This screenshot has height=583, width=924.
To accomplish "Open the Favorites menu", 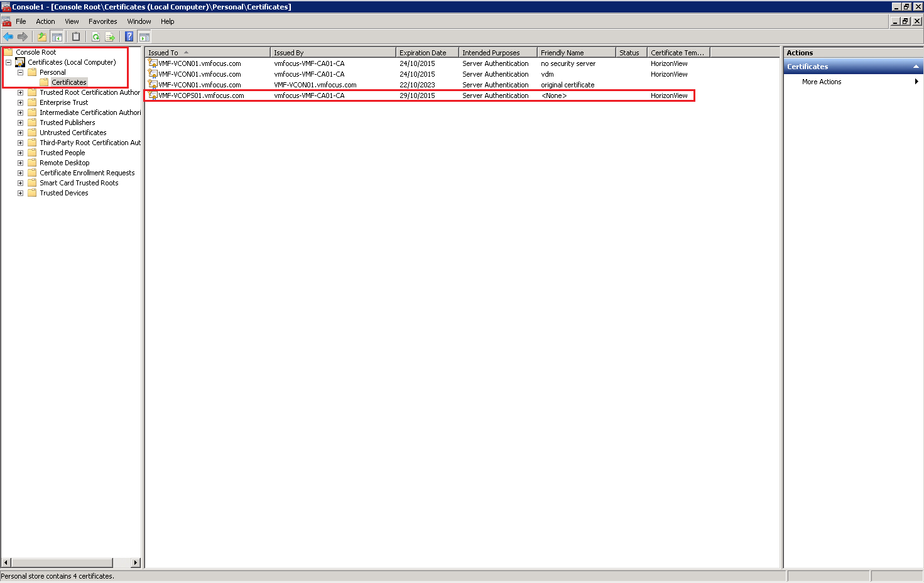I will pyautogui.click(x=102, y=21).
